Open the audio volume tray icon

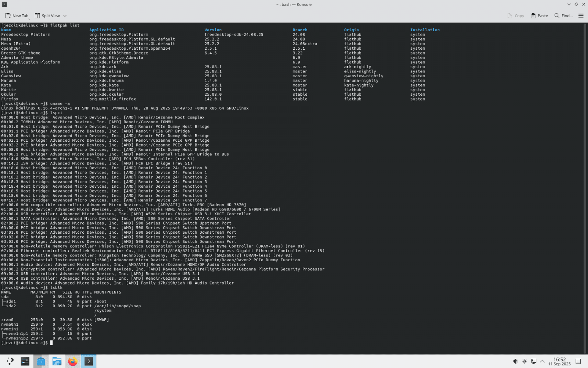515,361
